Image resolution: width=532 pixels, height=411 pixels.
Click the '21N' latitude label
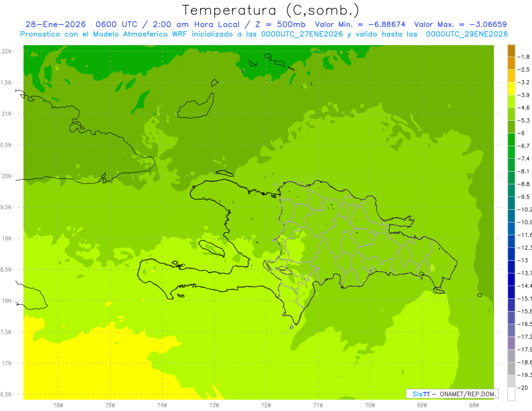(x=7, y=114)
